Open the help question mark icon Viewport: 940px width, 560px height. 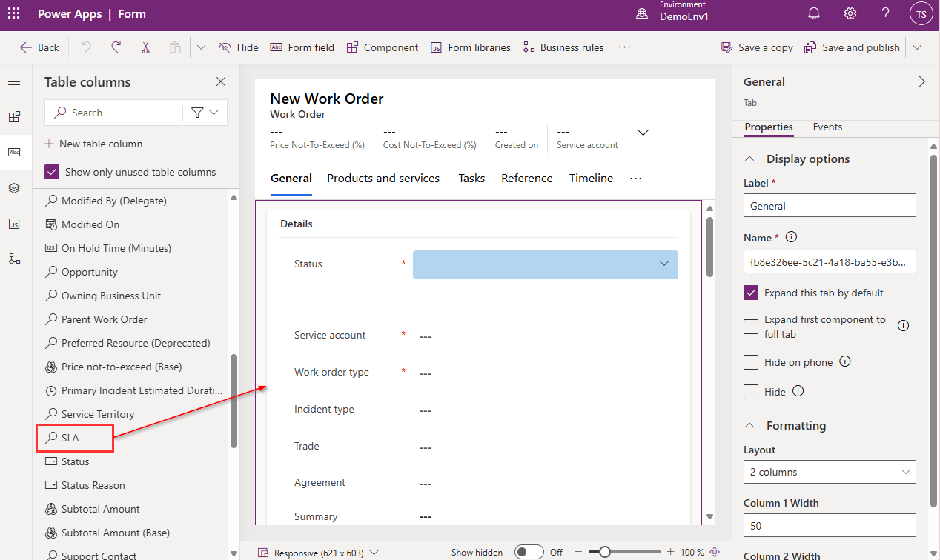point(886,14)
